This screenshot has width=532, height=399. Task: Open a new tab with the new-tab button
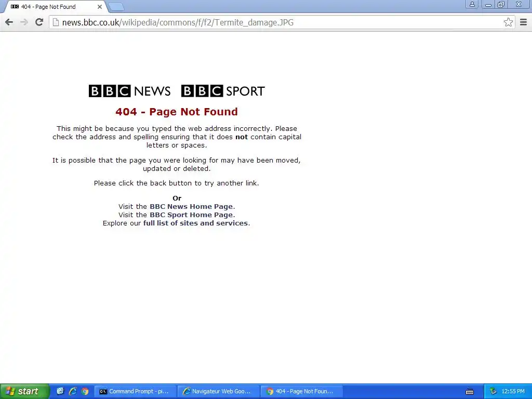click(116, 7)
